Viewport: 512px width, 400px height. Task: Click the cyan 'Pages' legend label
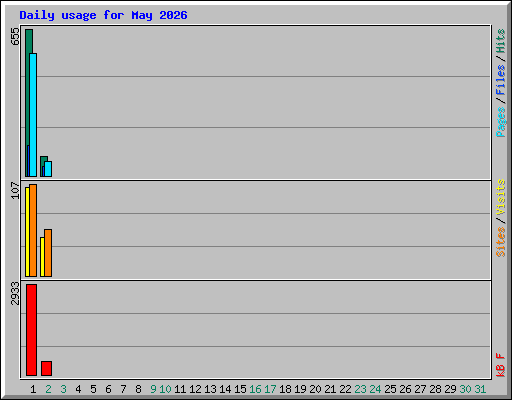(x=501, y=122)
